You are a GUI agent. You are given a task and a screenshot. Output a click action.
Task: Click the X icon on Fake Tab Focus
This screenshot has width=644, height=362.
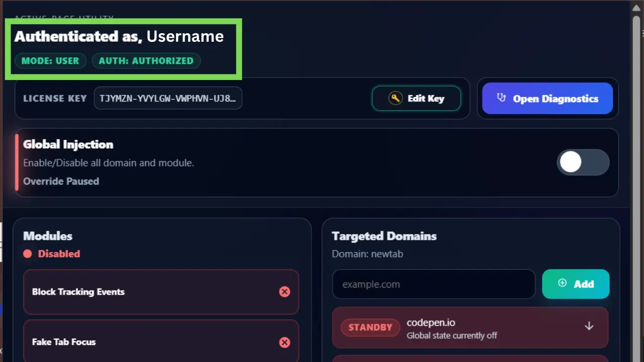tap(285, 342)
